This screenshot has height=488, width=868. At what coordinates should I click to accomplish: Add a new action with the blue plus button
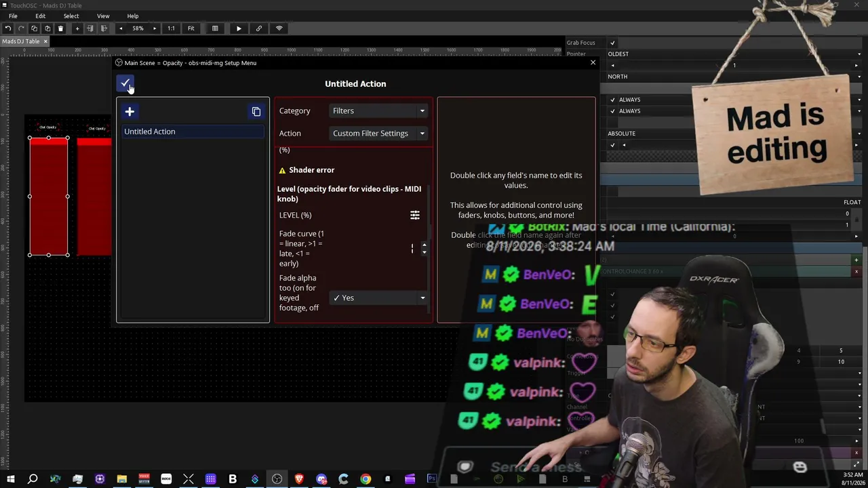[x=130, y=111]
